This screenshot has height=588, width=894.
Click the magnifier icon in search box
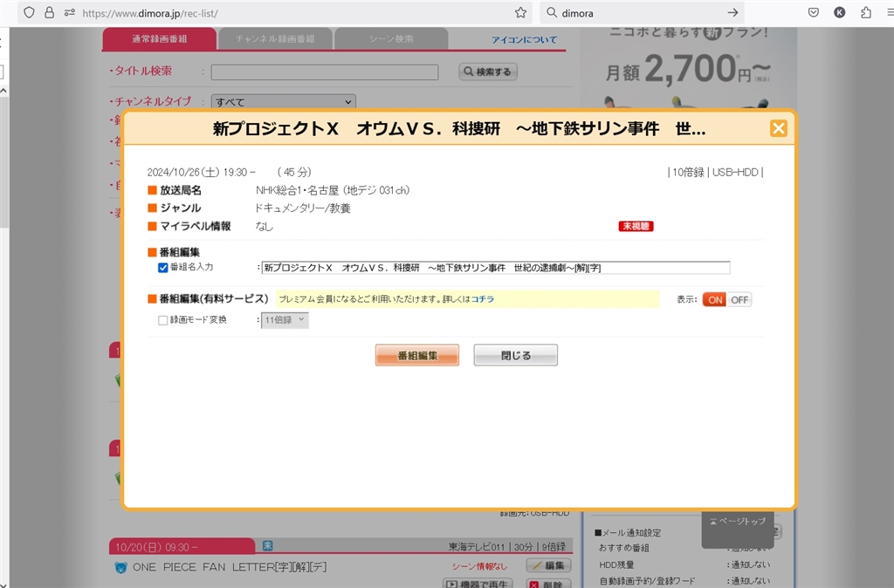pyautogui.click(x=552, y=12)
